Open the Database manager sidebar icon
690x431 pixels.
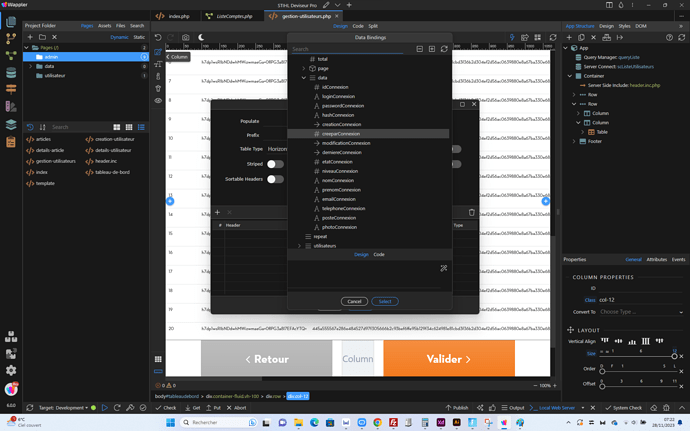click(x=11, y=72)
